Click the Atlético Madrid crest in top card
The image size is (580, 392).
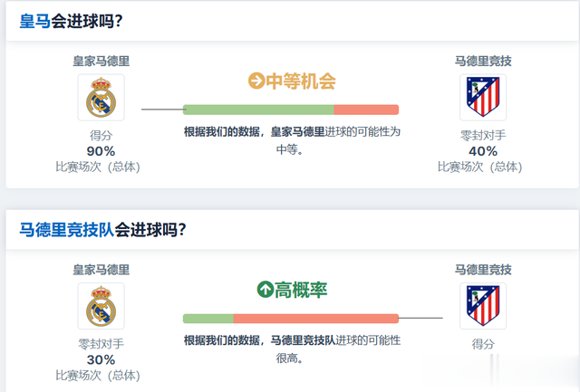point(483,98)
